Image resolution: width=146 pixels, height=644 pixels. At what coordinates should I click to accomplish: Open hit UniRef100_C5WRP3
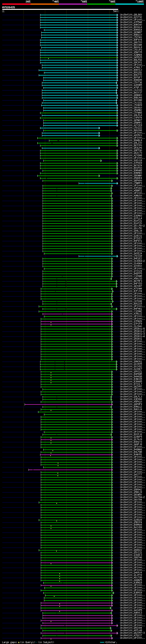coord(131,183)
